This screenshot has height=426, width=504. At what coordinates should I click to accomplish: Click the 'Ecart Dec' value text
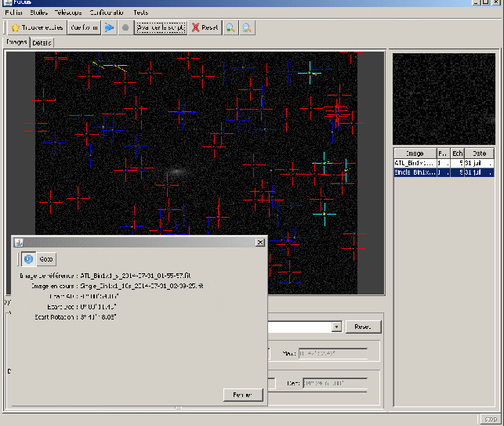tap(98, 306)
